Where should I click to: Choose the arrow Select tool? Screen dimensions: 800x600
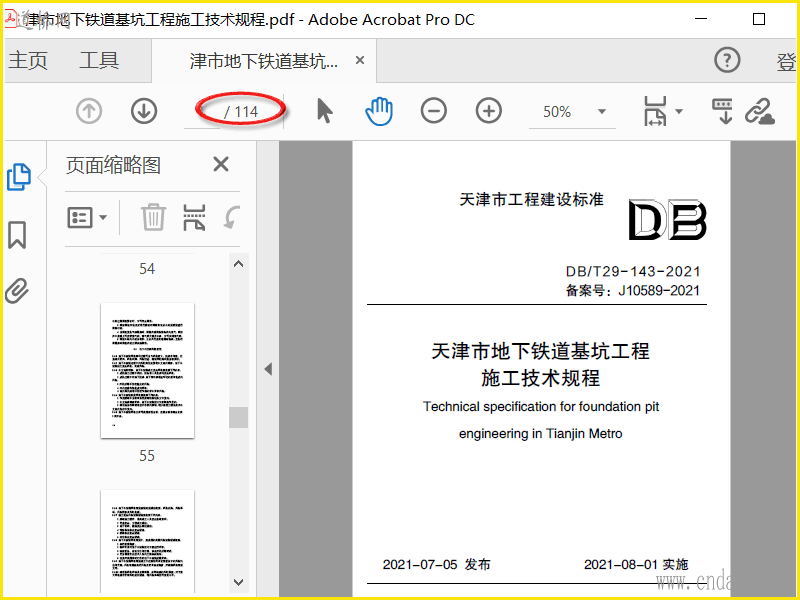point(324,111)
